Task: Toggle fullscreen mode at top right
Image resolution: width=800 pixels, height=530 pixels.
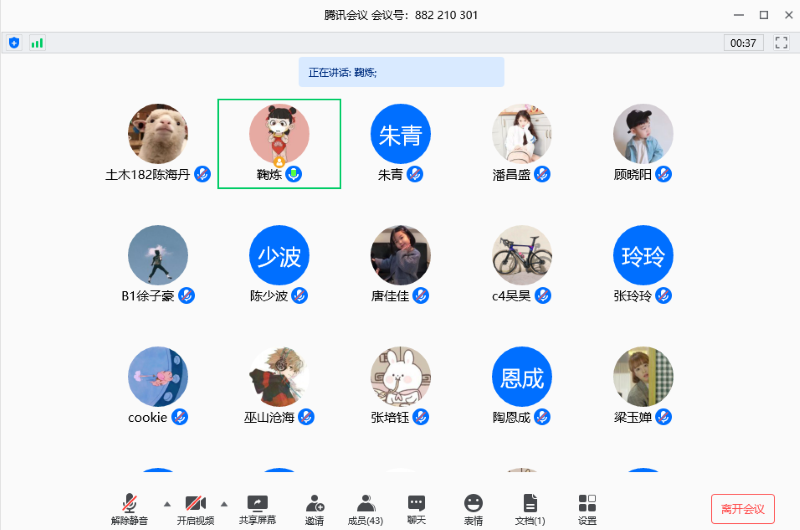Action: [x=781, y=43]
